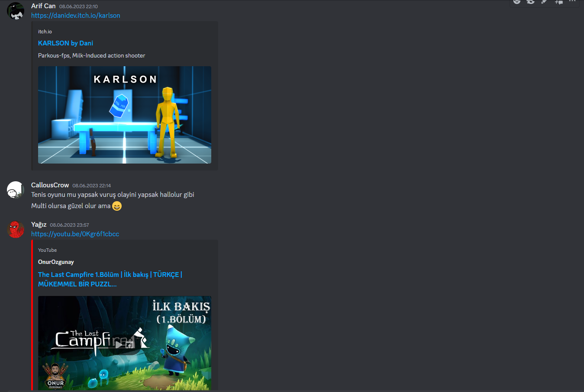Image resolution: width=584 pixels, height=392 pixels.
Task: Create a thread from the message toolbar
Action: (x=558, y=2)
